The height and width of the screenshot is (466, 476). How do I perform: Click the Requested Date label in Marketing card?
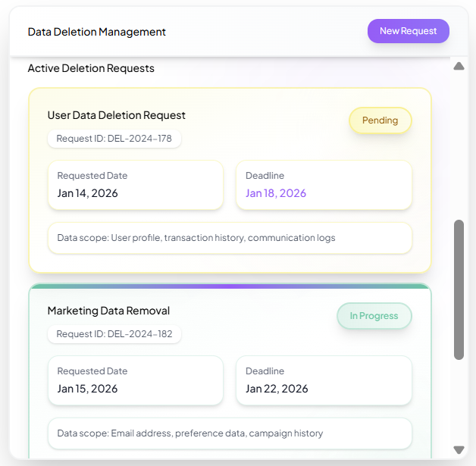pos(92,371)
